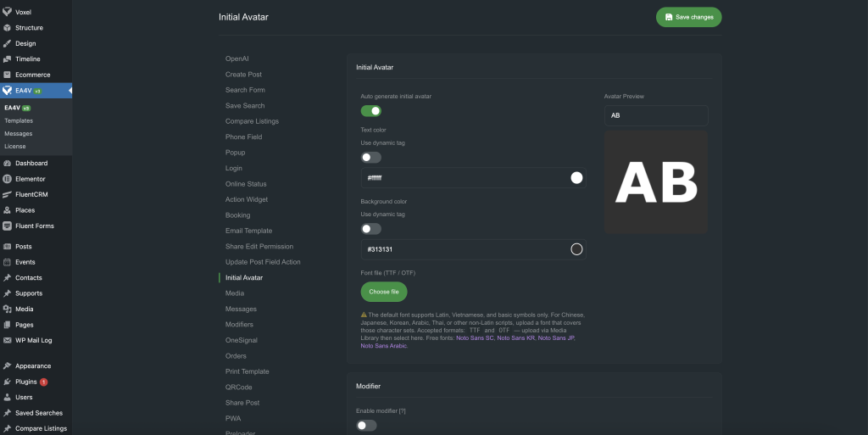Viewport: 868px width, 435px height.
Task: Open Structure via its sidebar icon
Action: coord(7,28)
